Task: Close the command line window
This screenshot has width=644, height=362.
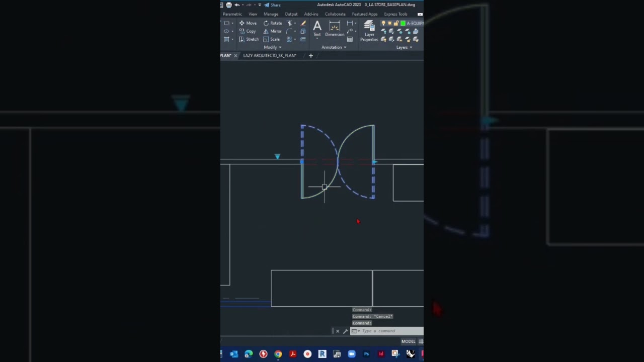Action: (338, 331)
